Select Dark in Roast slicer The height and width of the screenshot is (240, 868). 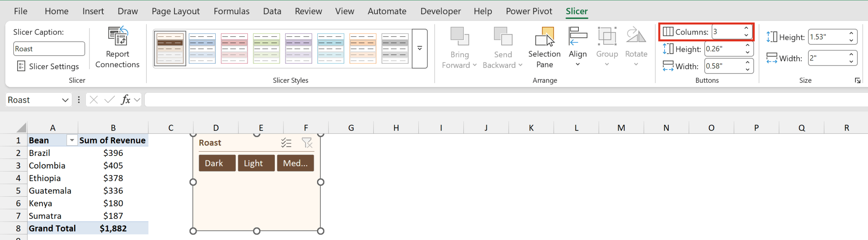(x=217, y=163)
